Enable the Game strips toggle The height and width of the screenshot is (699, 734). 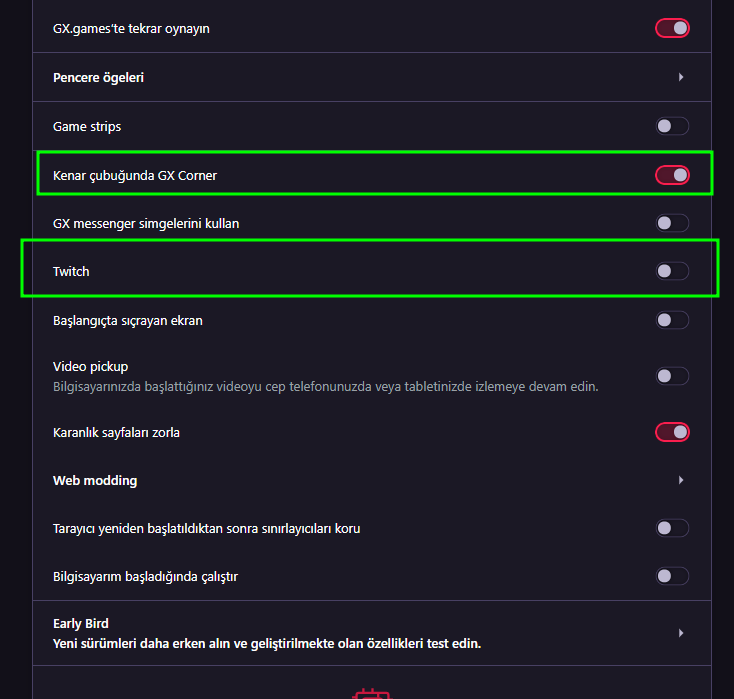click(672, 126)
